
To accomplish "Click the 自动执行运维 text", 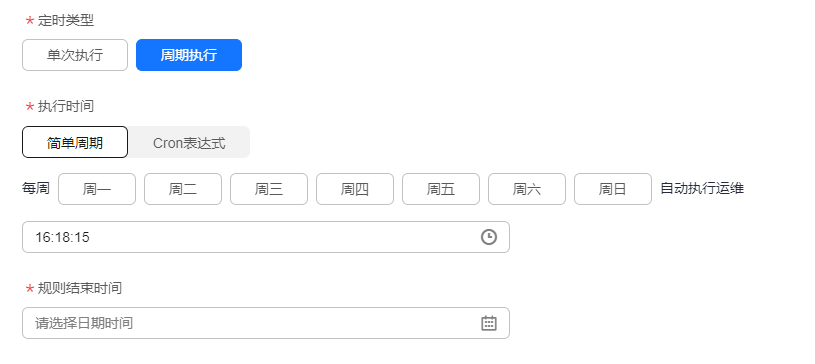I will [x=702, y=188].
